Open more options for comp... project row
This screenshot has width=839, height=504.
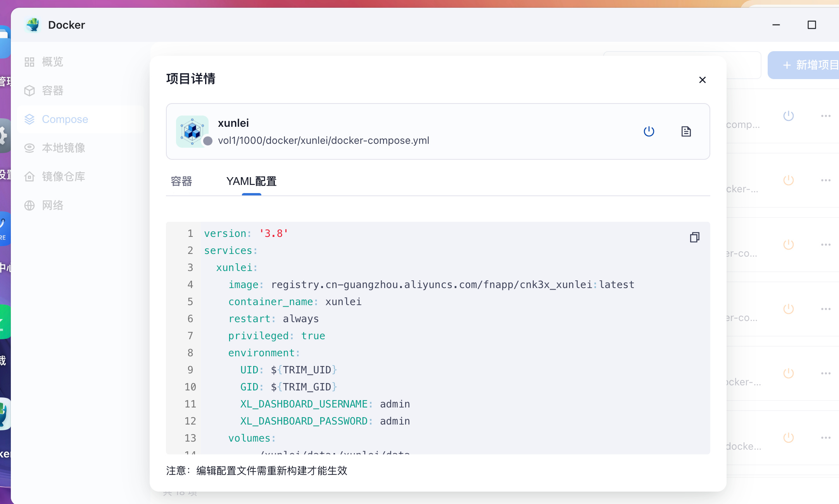pyautogui.click(x=826, y=116)
